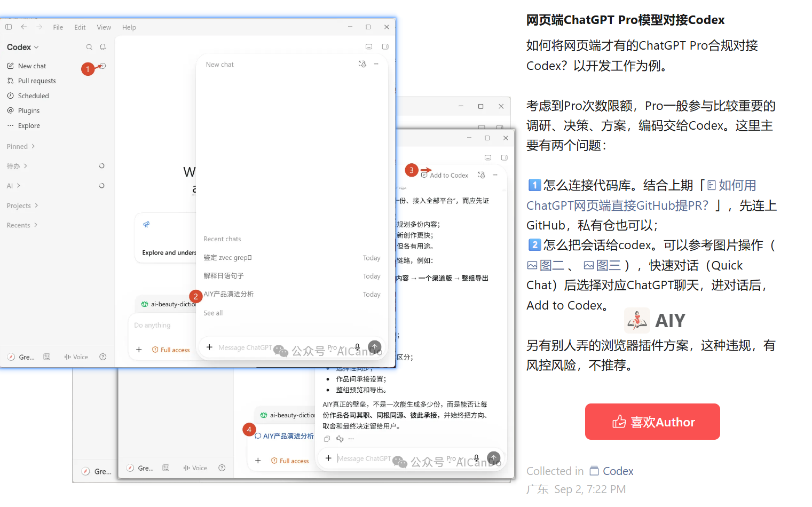The height and width of the screenshot is (507, 812).
Task: Open the Codex collection link beside Collected in
Action: [612, 471]
